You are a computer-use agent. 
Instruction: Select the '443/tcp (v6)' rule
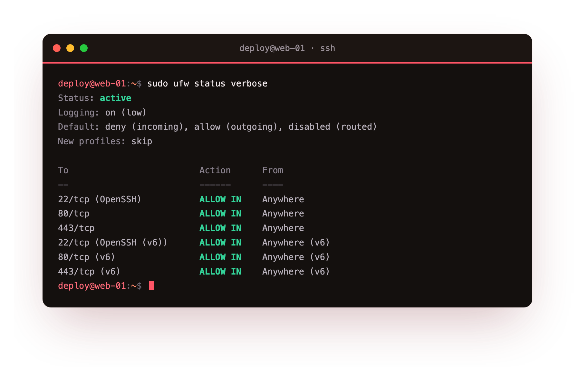(x=89, y=272)
